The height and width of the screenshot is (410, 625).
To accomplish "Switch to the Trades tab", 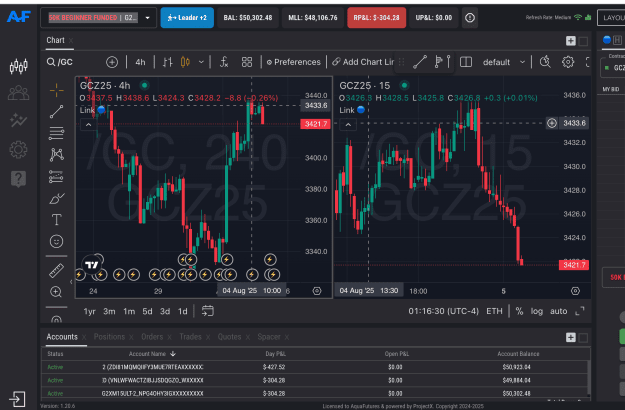I will [190, 337].
